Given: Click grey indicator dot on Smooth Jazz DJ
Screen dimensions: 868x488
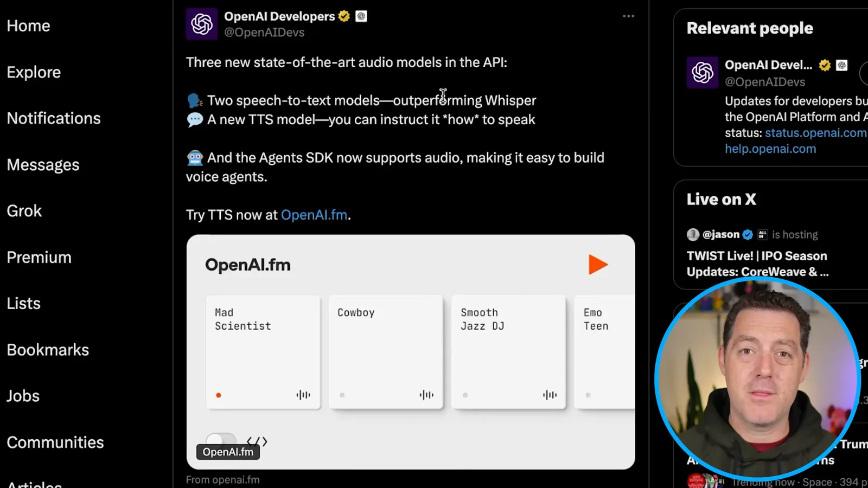Looking at the screenshot, I should (465, 395).
